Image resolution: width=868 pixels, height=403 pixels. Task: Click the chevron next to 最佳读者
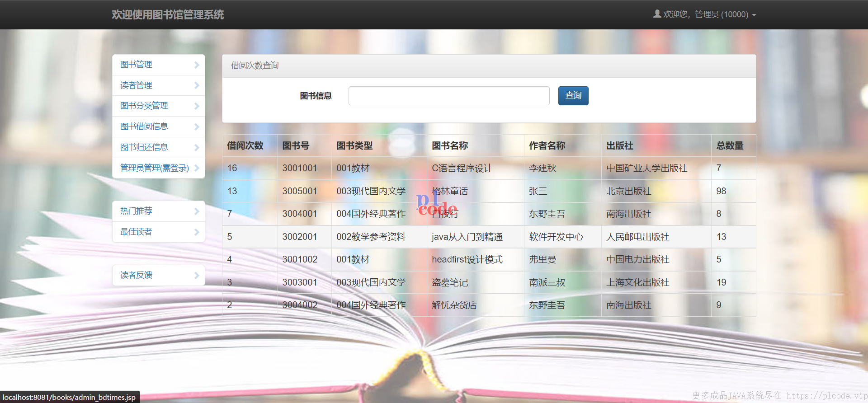point(197,232)
